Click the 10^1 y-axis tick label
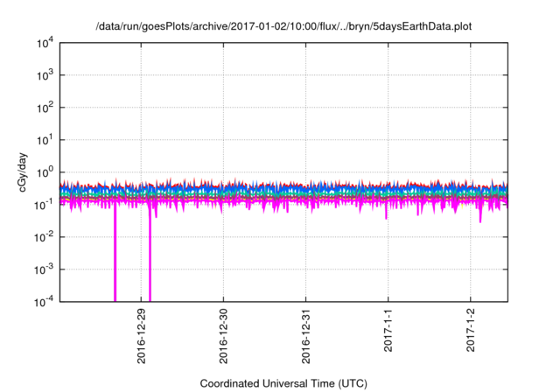 [x=45, y=140]
